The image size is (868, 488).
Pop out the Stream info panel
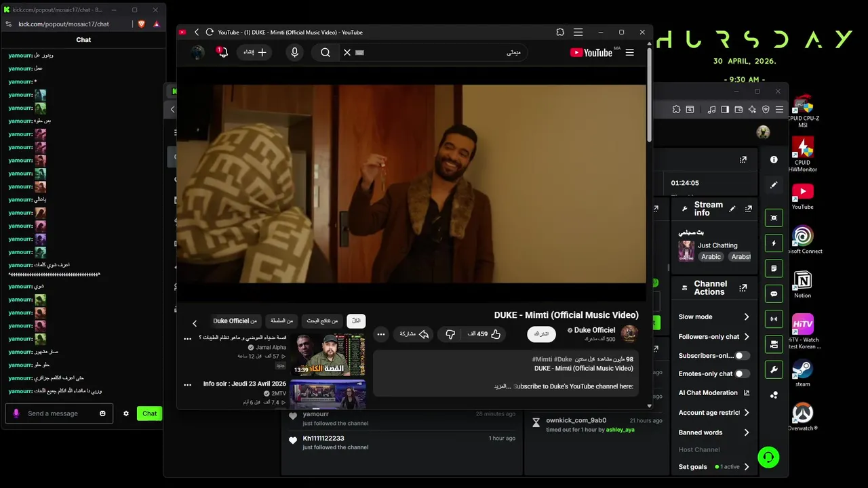749,209
